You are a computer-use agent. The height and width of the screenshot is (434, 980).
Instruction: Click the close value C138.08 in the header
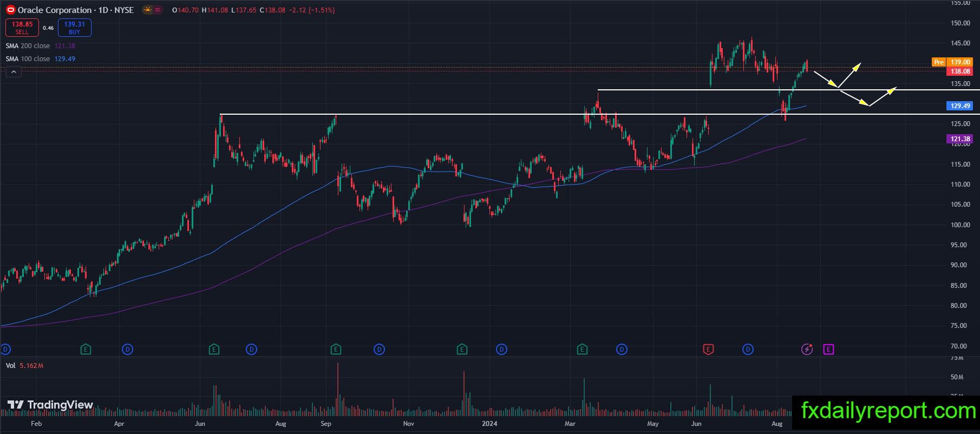[x=273, y=10]
